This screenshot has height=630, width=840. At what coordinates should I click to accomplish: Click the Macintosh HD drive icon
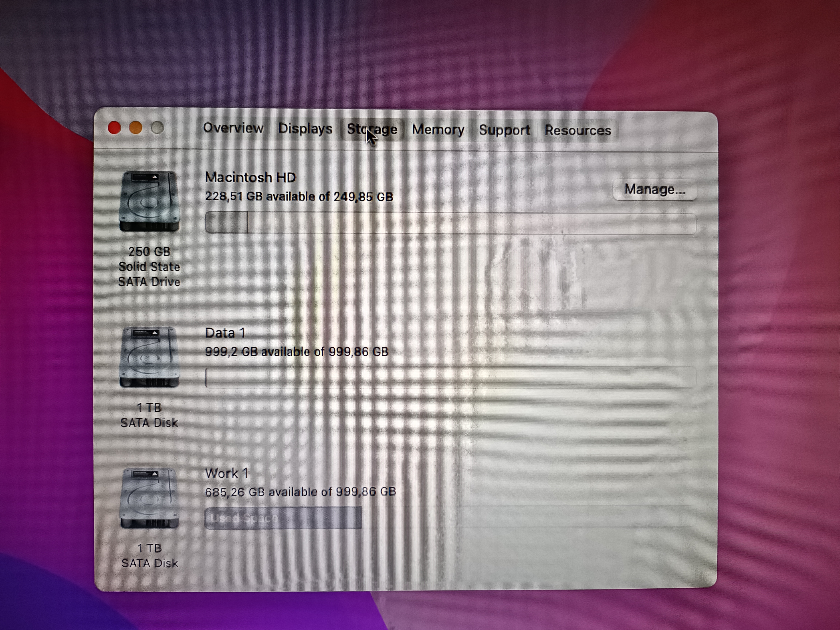tap(149, 201)
